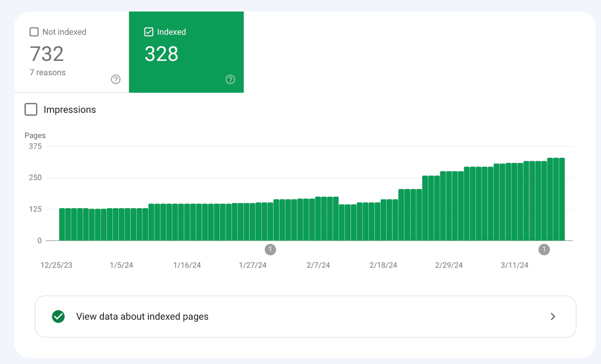Open help icon in Not indexed card

[x=116, y=80]
